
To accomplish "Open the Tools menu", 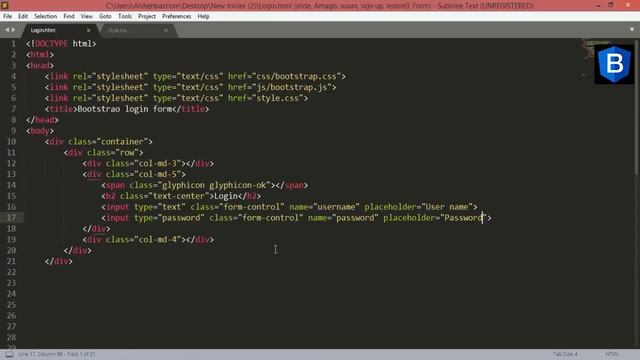I will click(x=124, y=16).
